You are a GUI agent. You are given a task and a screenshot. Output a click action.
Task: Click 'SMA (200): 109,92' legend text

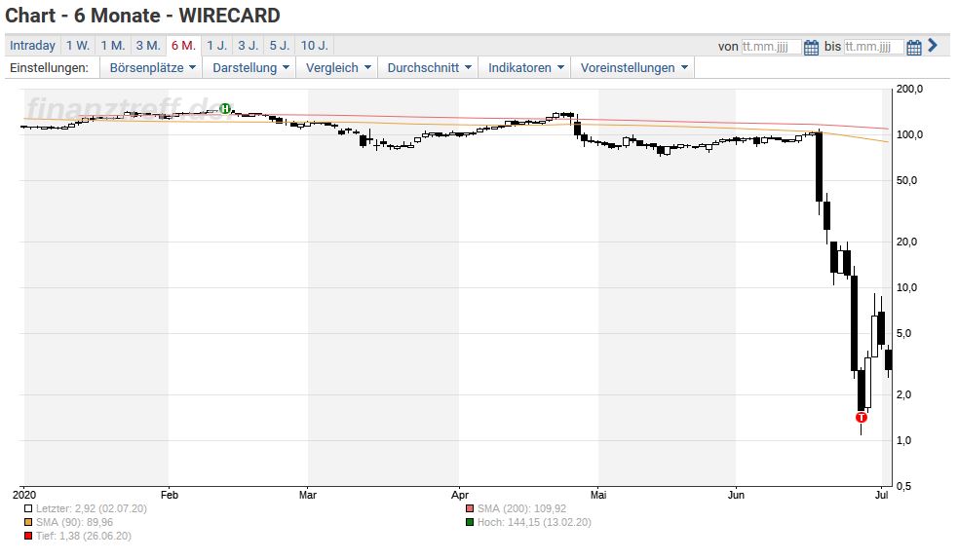tap(521, 508)
